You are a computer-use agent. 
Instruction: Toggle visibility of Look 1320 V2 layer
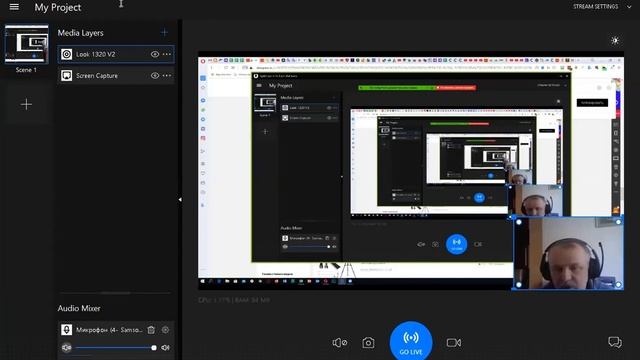click(155, 54)
